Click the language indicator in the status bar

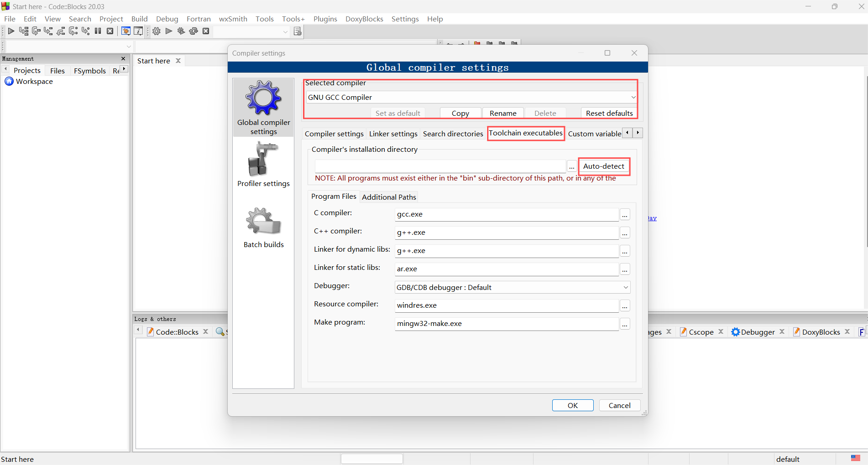coord(855,459)
